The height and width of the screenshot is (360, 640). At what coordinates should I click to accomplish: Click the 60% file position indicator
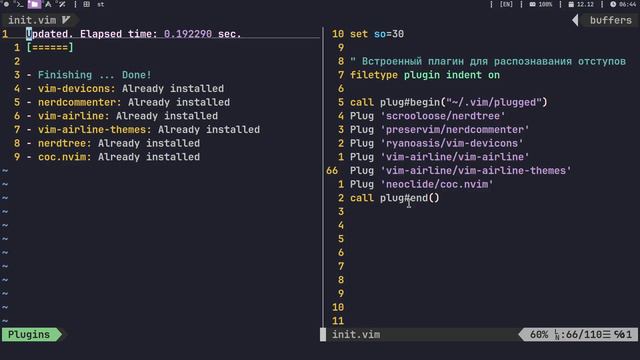(x=539, y=335)
